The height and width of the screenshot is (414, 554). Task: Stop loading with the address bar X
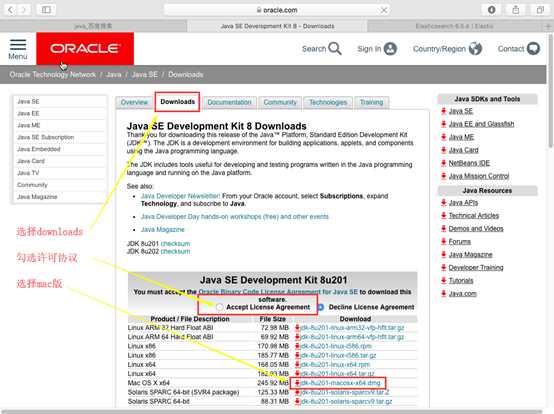pyautogui.click(x=384, y=10)
